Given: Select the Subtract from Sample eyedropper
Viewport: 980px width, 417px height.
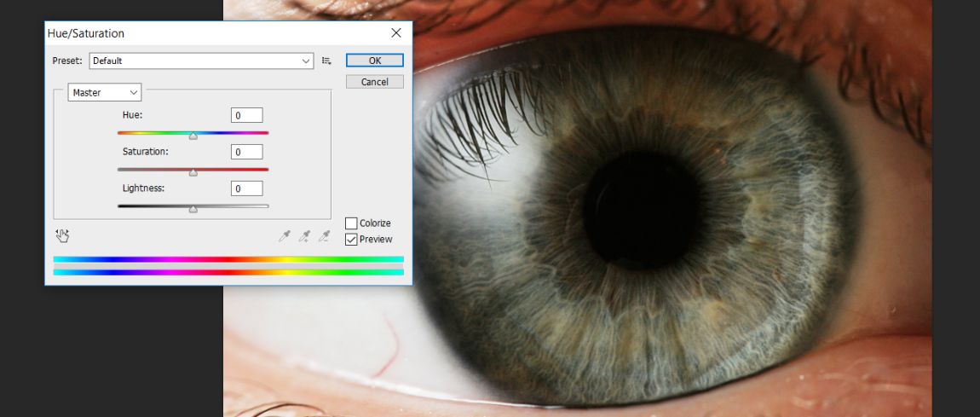Looking at the screenshot, I should tap(325, 235).
